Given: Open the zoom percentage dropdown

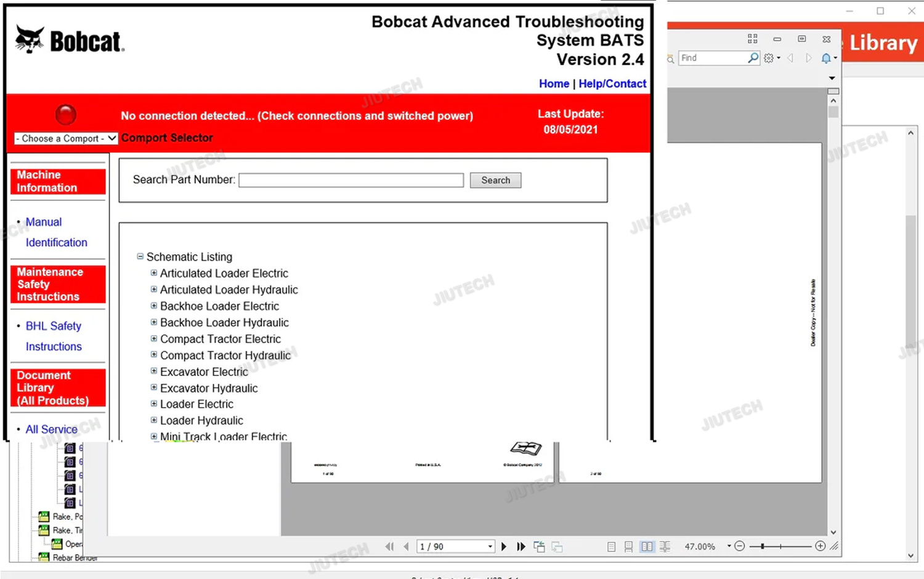Looking at the screenshot, I should coord(729,546).
